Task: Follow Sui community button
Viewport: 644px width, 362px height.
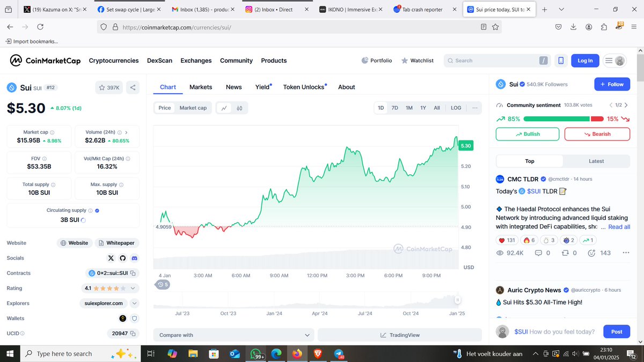Action: (612, 84)
